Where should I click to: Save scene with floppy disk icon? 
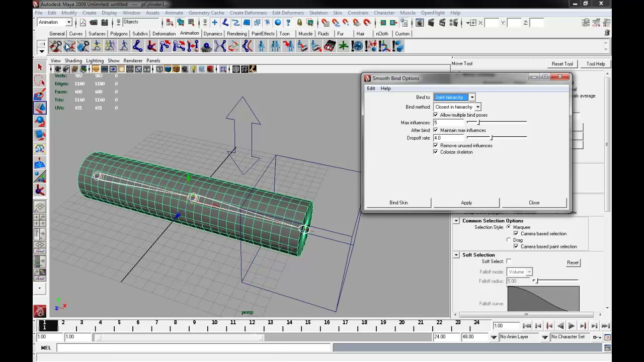tap(105, 23)
